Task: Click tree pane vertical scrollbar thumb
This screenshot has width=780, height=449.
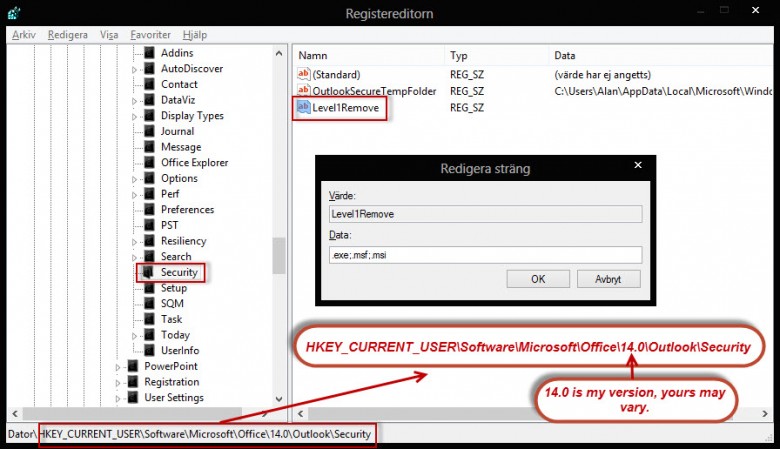Action: [279, 256]
